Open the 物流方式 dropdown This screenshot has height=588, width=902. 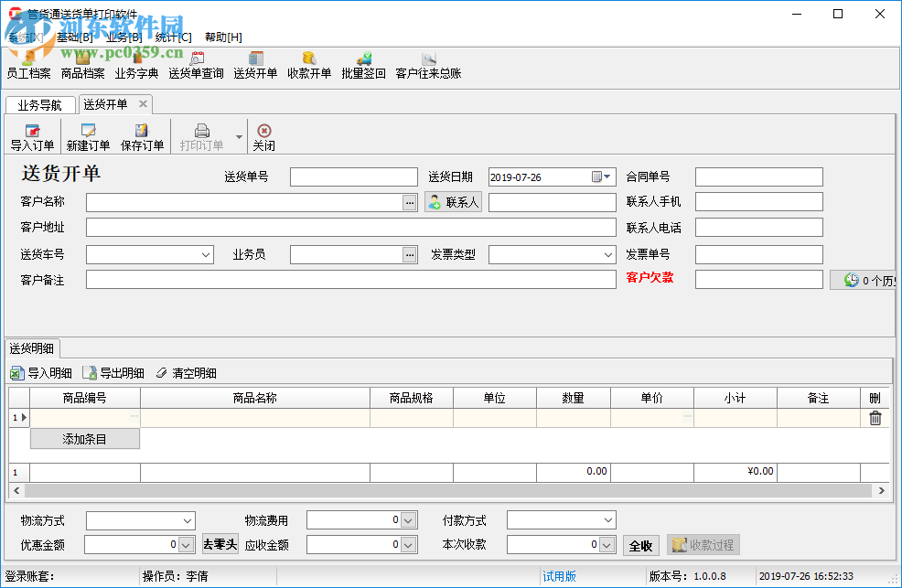pyautogui.click(x=187, y=520)
